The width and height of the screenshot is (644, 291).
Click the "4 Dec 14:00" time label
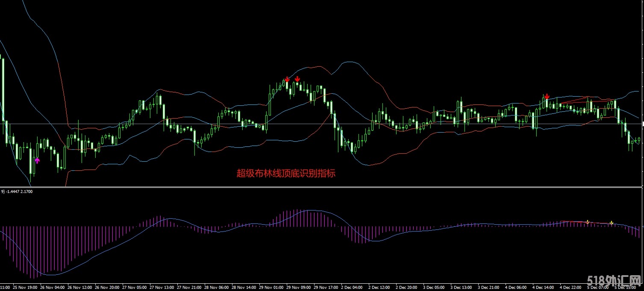coord(544,288)
